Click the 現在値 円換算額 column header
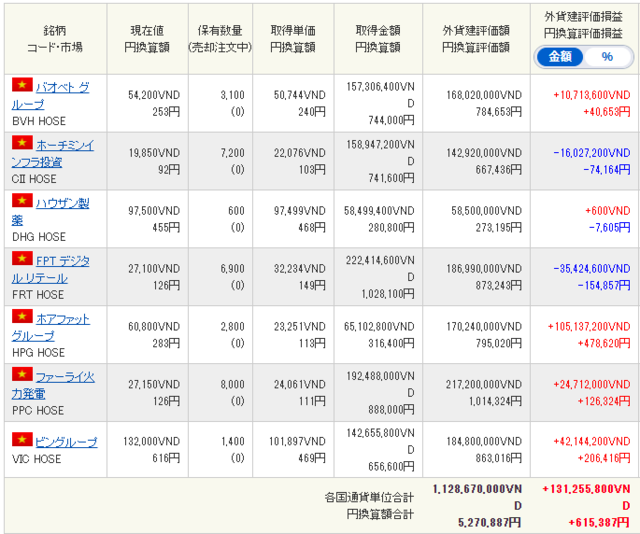Image resolution: width=640 pixels, height=534 pixels. [147, 39]
